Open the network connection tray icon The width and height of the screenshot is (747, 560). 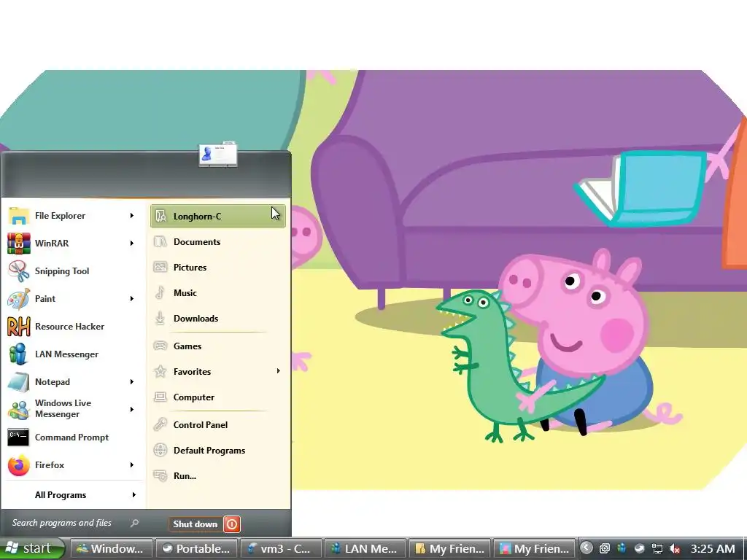point(657,548)
